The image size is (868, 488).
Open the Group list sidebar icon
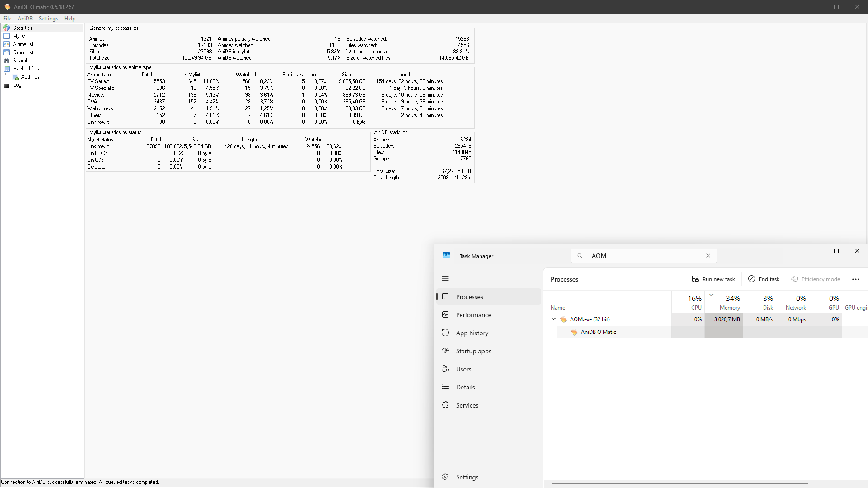[7, 52]
